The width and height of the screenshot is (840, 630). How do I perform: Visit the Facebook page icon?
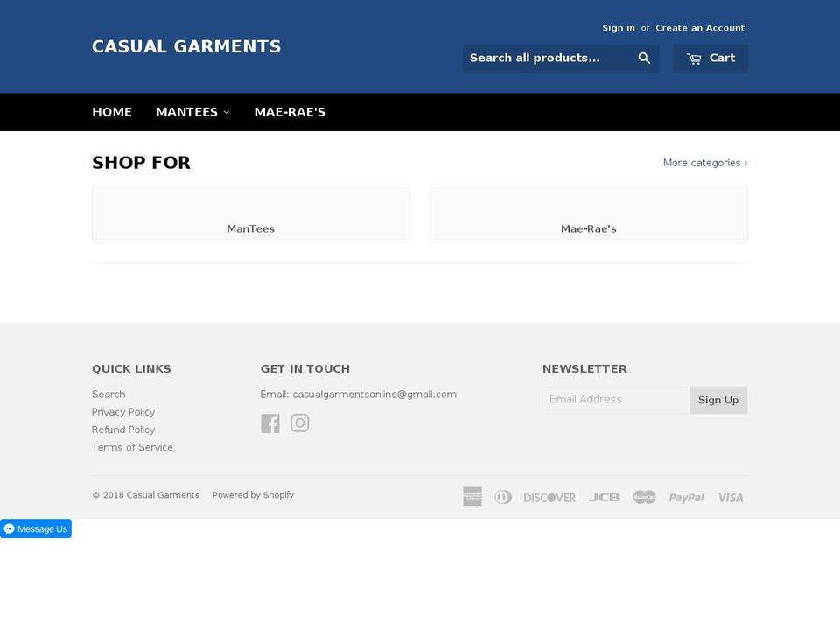270,423
